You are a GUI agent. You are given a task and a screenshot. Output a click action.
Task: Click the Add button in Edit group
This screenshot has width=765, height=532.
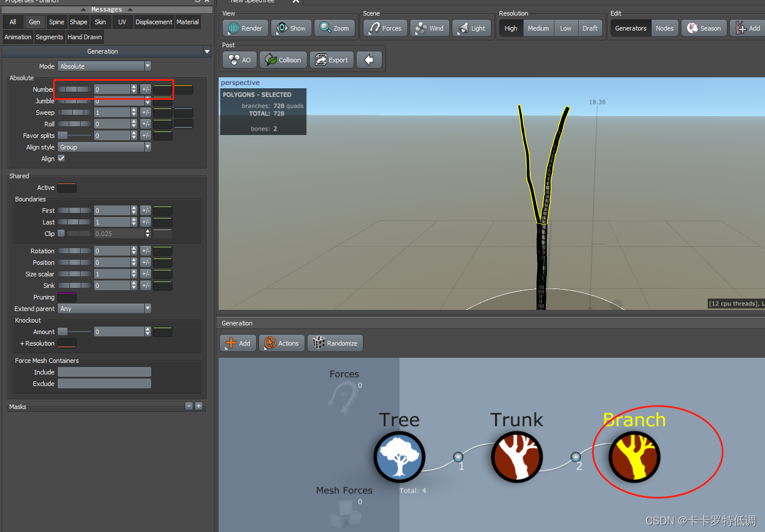click(748, 28)
